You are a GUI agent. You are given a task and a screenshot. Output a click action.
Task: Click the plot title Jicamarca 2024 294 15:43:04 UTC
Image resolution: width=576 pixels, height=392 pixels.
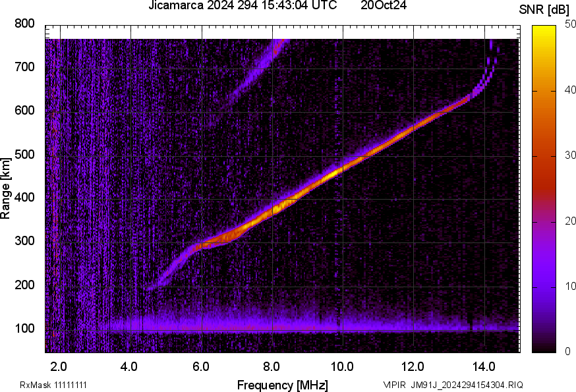[243, 5]
